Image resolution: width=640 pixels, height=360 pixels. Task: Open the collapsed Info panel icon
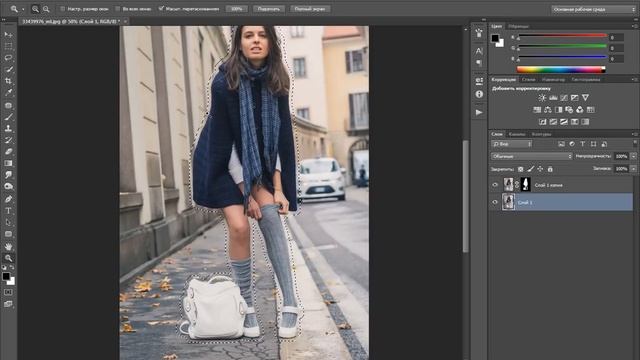[479, 94]
